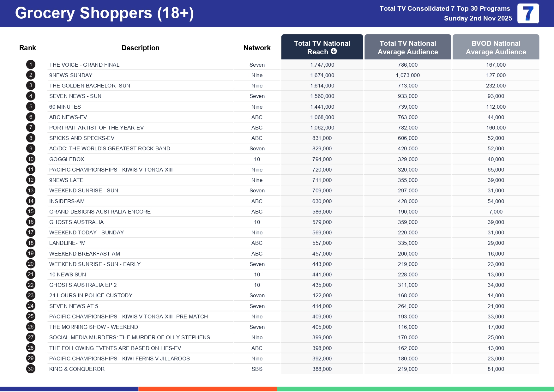Click THE VOICE - GRAND FINAL row title
Viewport: 554px width, 392px height.
tap(84, 65)
